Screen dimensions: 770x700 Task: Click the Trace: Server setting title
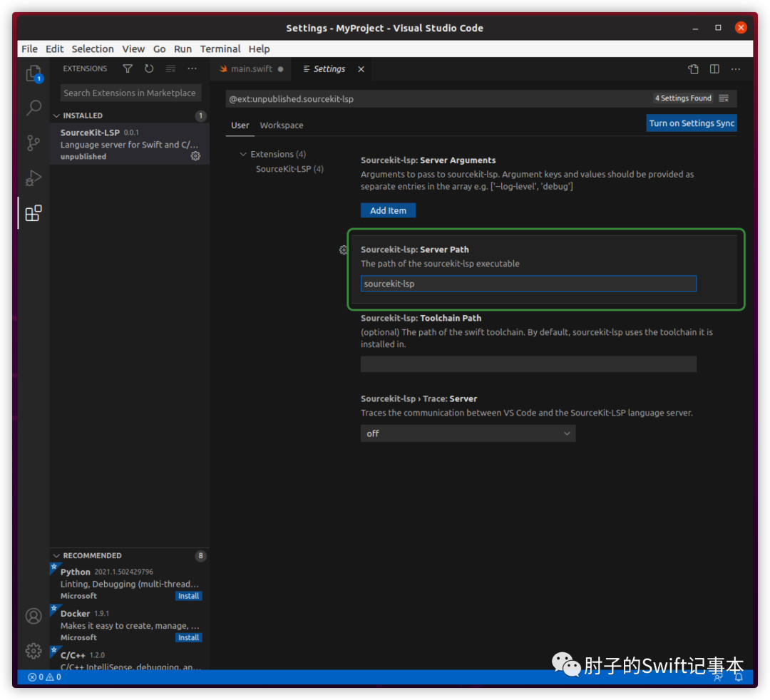[419, 398]
